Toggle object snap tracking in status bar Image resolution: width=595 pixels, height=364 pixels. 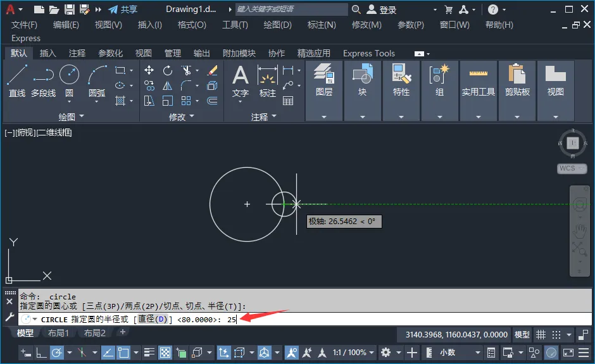108,353
